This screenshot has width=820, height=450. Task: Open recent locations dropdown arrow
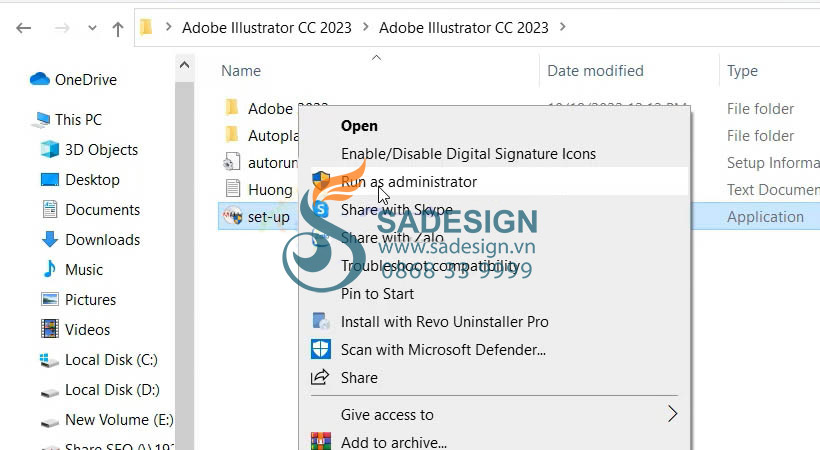click(x=92, y=28)
